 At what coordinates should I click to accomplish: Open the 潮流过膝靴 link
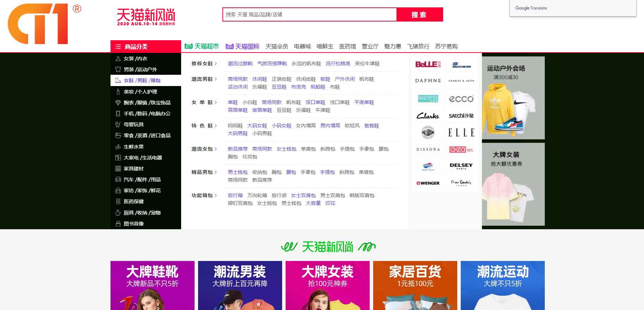pos(240,63)
